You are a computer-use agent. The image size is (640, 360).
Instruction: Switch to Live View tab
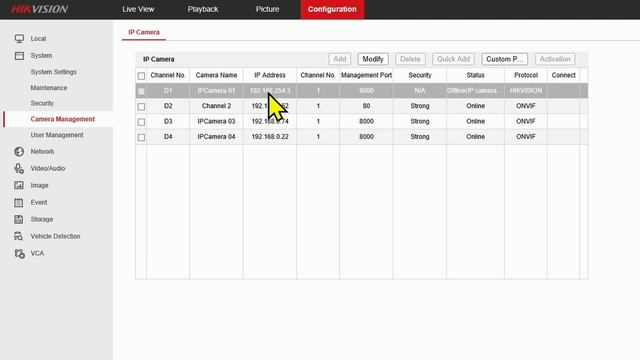pos(138,9)
